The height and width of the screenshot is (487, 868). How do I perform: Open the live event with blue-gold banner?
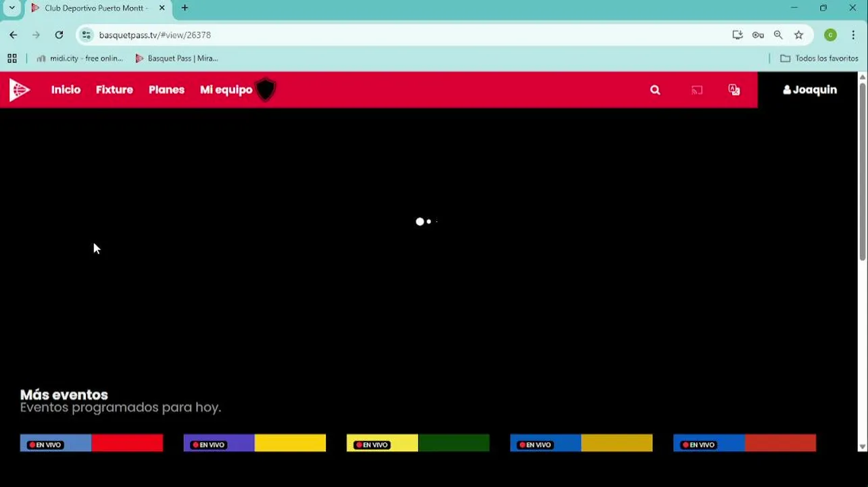coord(581,443)
